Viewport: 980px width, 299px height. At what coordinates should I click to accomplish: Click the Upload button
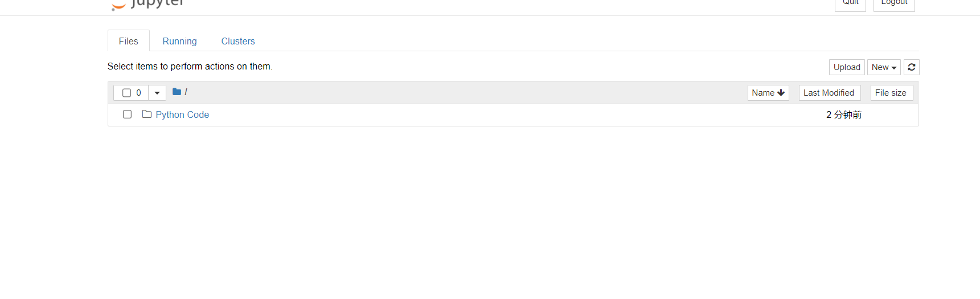[x=846, y=67]
